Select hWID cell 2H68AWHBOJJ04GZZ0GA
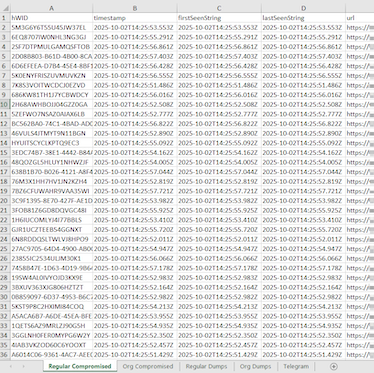 51,104
